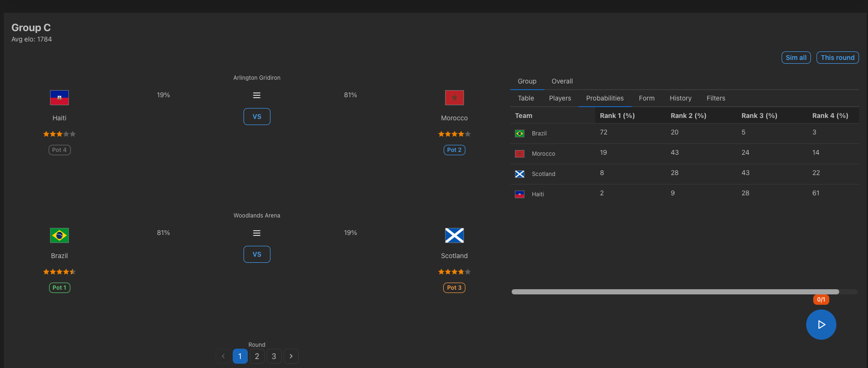This screenshot has height=368, width=868.
Task: Click Brazil flag in probabilities table
Action: pos(520,134)
